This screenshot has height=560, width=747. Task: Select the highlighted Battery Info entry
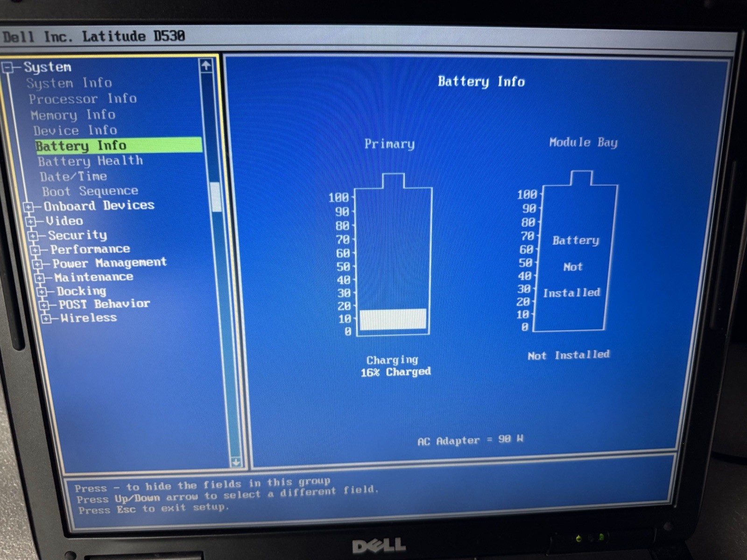(119, 145)
